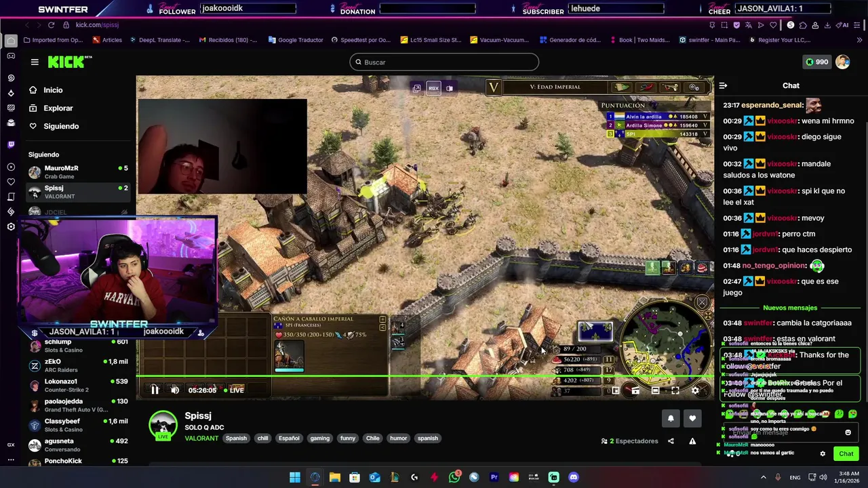This screenshot has width=868, height=488.
Task: Open the 990 points balance
Action: pos(816,62)
